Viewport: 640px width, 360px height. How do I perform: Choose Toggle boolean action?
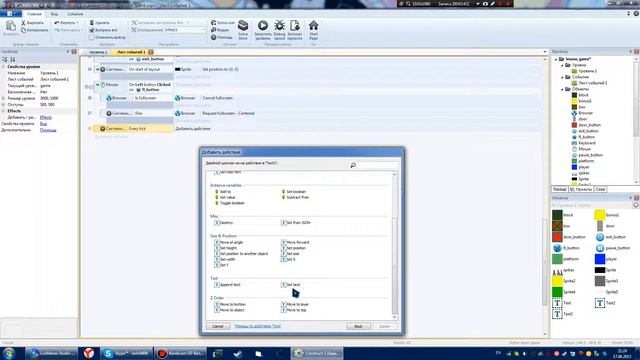click(230, 203)
